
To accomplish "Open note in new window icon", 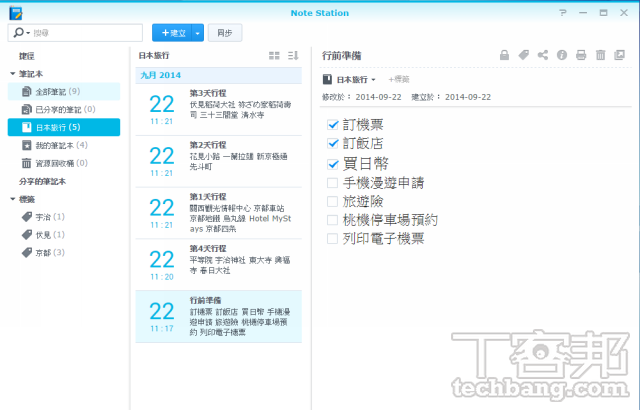I will click(619, 56).
